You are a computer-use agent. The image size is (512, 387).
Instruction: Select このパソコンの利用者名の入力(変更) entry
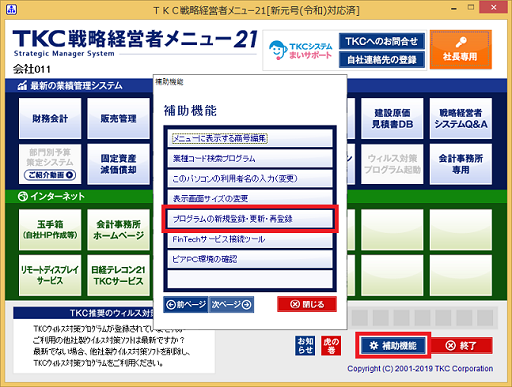click(x=250, y=179)
